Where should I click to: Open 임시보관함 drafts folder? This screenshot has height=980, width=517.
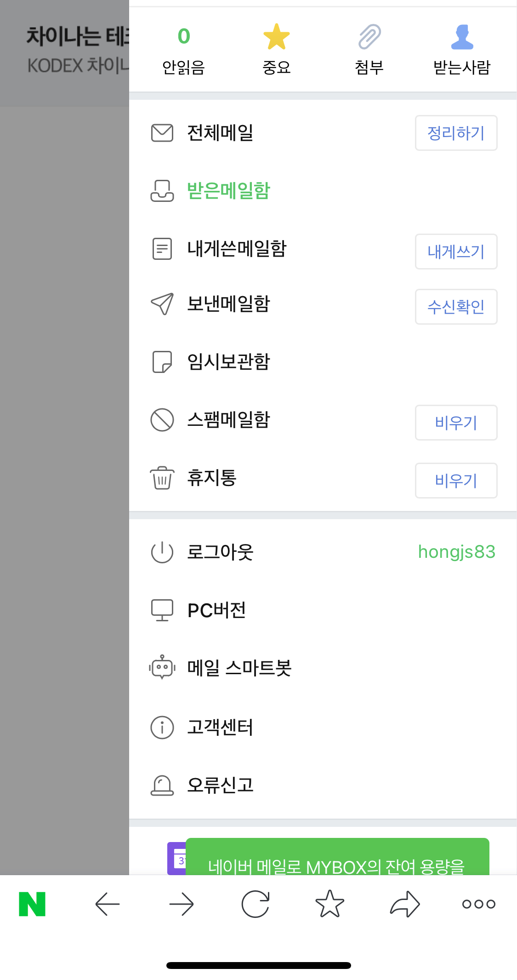click(228, 362)
